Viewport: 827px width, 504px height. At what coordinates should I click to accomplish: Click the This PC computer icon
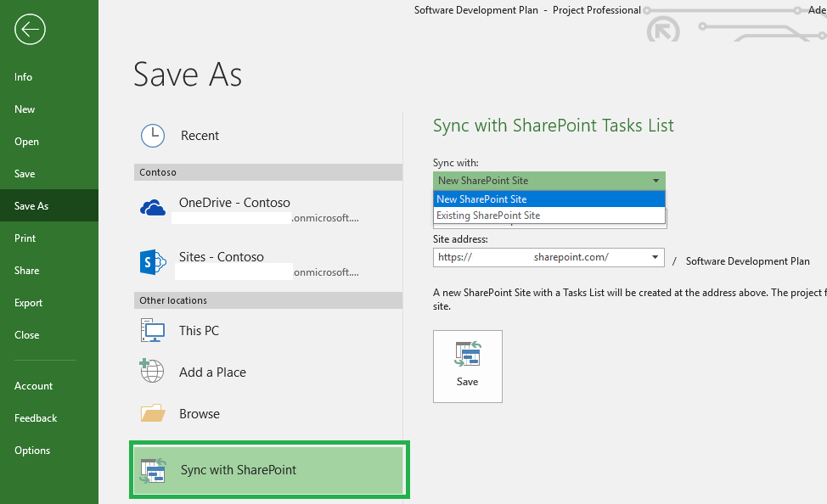point(153,331)
